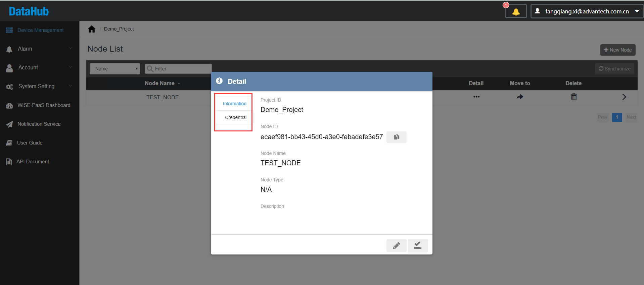This screenshot has height=285, width=644.
Task: Click the TEST_NODE name in Detail dialog
Action: click(281, 163)
